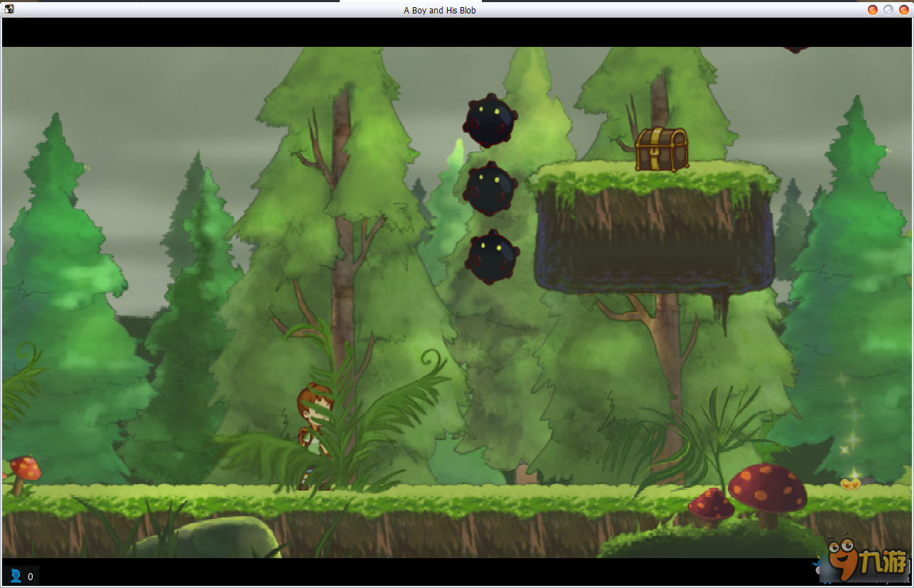
Task: Click the top black spiky blob enemy
Action: click(x=490, y=121)
